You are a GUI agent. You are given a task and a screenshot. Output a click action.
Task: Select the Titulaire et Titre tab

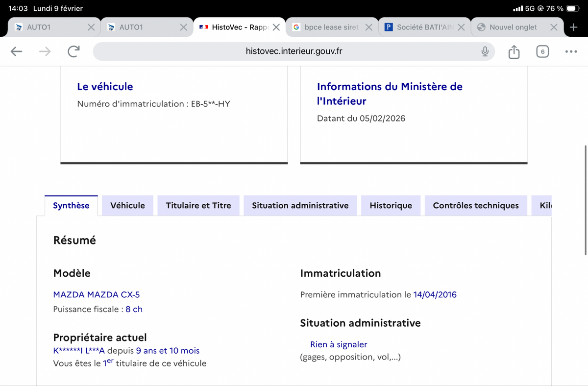[x=198, y=206]
